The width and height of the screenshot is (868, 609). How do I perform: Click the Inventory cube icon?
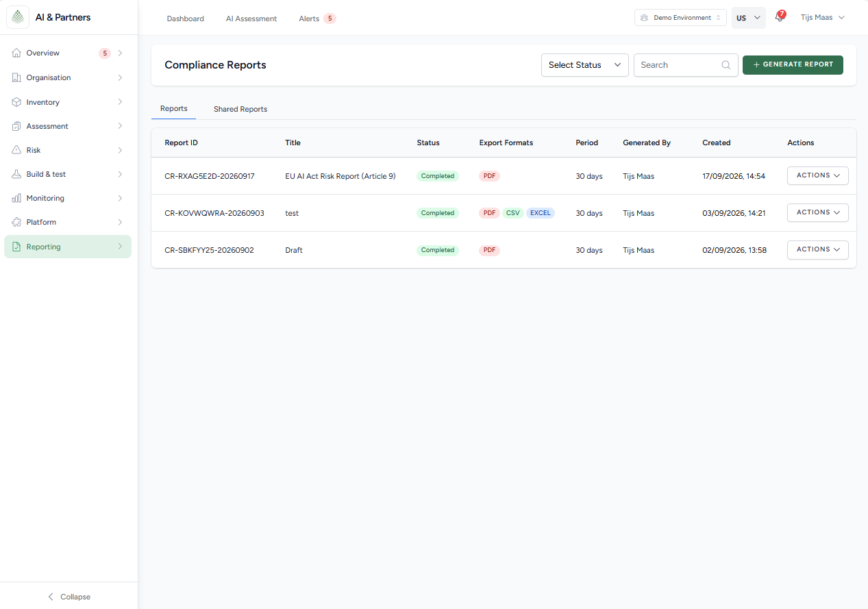click(x=16, y=102)
